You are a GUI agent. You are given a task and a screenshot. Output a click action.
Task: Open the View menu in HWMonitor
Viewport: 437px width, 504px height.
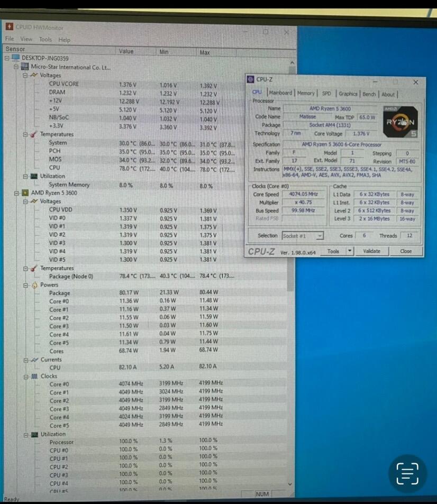tap(26, 39)
